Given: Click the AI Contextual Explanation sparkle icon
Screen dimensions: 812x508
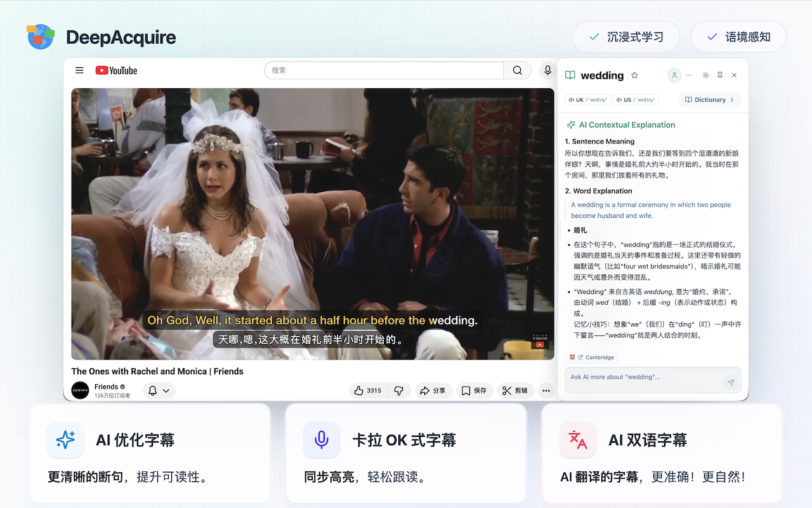Looking at the screenshot, I should 571,125.
